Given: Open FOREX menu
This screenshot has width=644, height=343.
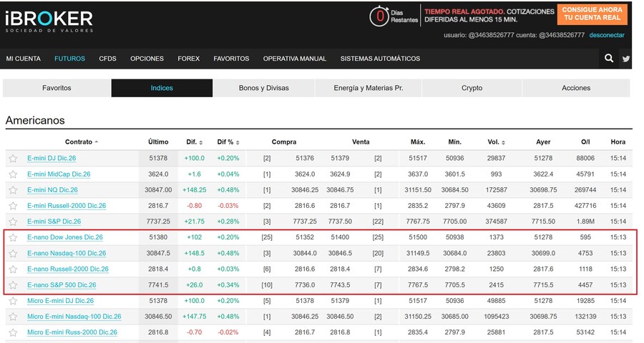Looking at the screenshot, I should tap(188, 59).
